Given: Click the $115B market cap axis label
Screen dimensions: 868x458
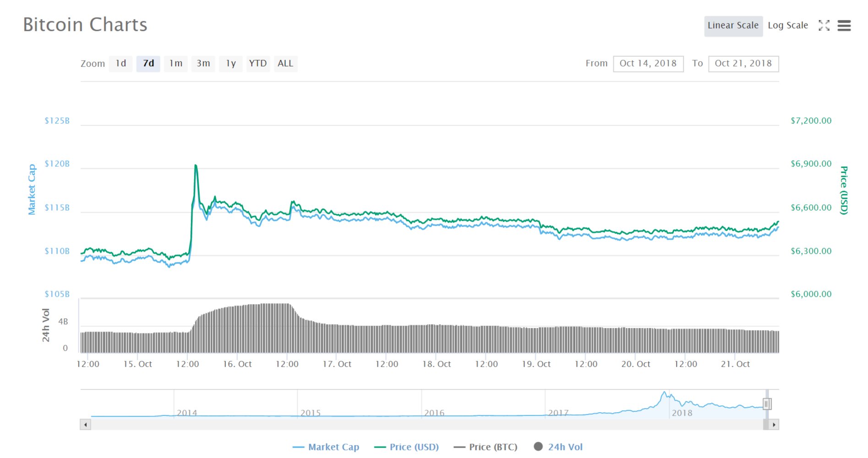Looking at the screenshot, I should point(57,208).
